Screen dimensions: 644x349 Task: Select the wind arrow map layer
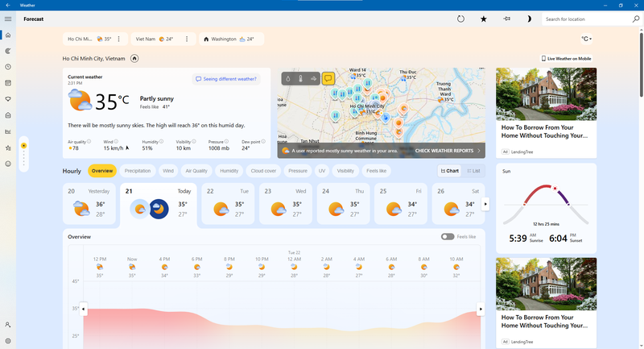coord(314,78)
